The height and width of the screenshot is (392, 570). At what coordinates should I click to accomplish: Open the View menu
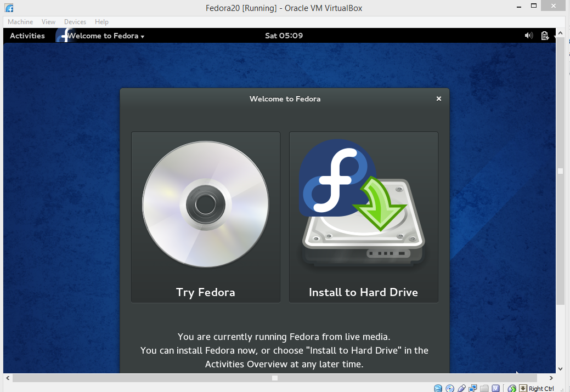point(48,22)
